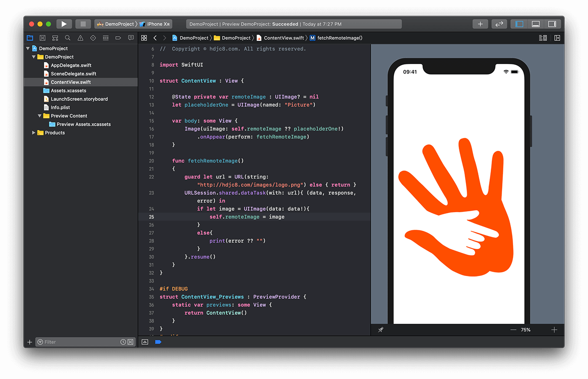This screenshot has width=588, height=379.
Task: Add editor on right
Action: coord(557,38)
